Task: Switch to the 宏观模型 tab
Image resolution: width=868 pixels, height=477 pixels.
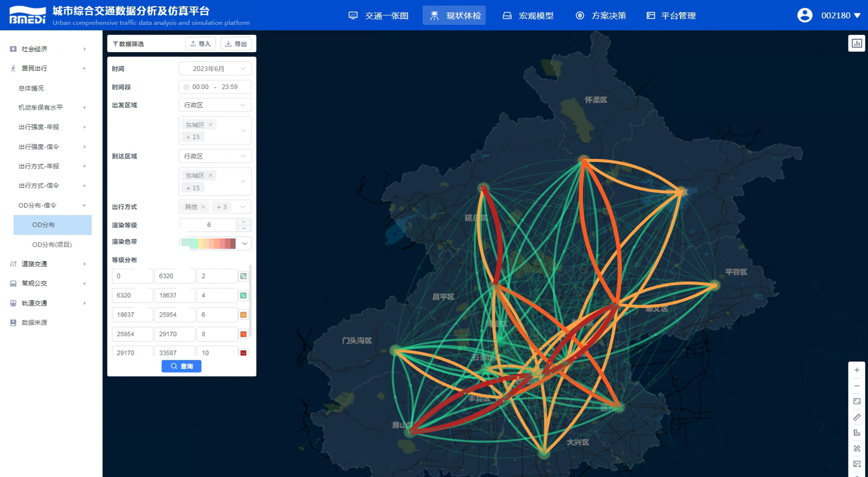Action: coord(528,16)
